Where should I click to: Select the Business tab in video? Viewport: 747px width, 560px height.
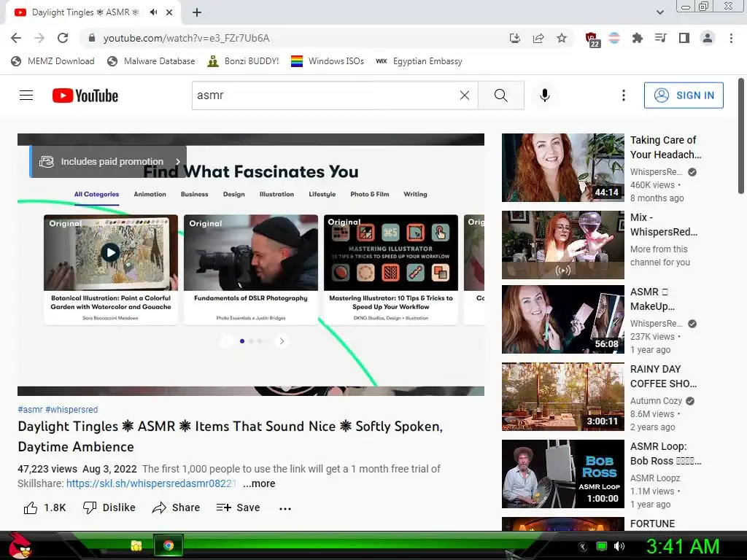(x=194, y=194)
